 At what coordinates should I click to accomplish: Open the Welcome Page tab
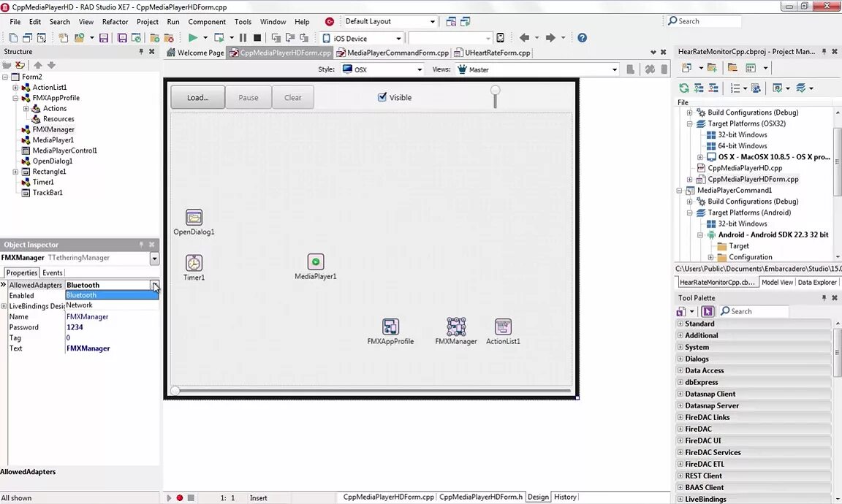[x=195, y=53]
